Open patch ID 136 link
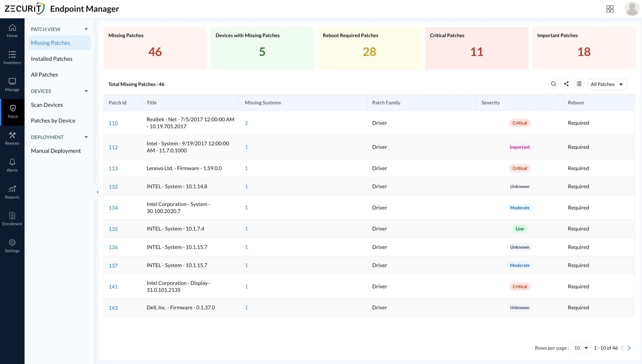 click(x=113, y=247)
